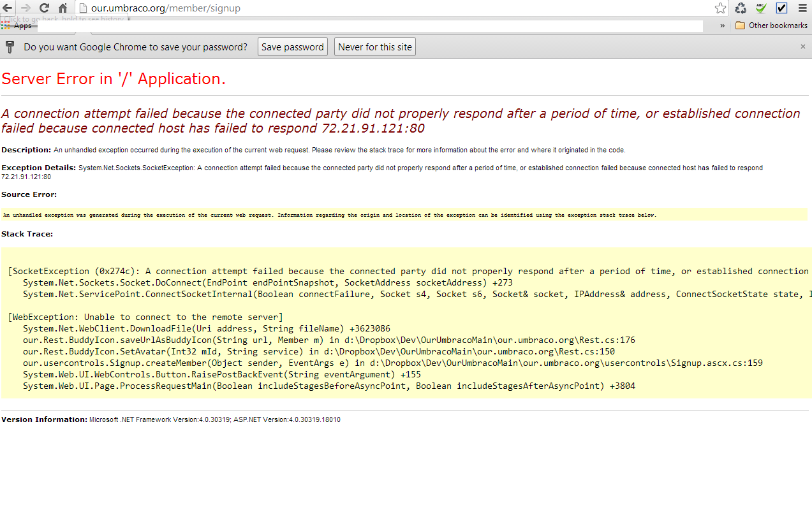Viewport: 812px width, 524px height.
Task: Click the blue checkmark extension icon
Action: (x=781, y=8)
